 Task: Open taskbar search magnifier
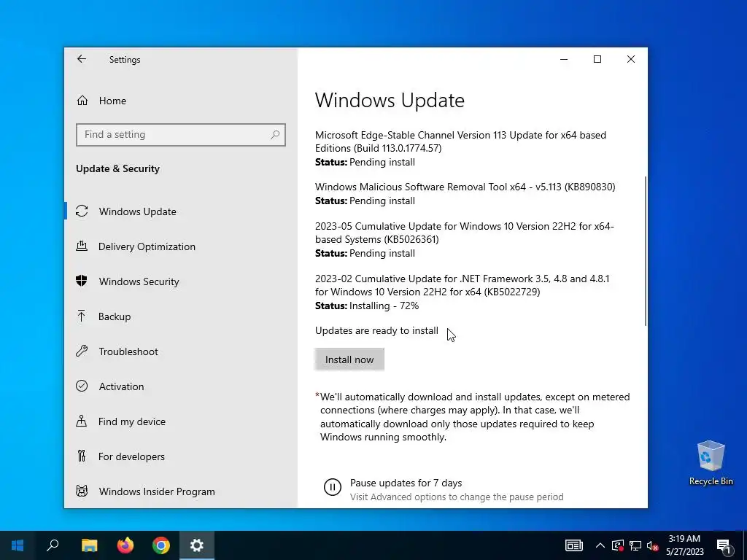tap(53, 545)
